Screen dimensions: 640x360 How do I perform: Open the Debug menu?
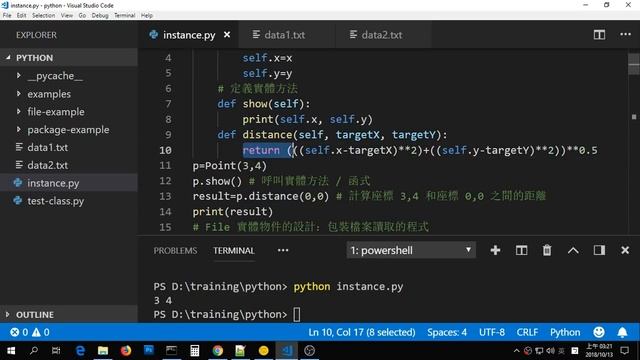[100, 16]
